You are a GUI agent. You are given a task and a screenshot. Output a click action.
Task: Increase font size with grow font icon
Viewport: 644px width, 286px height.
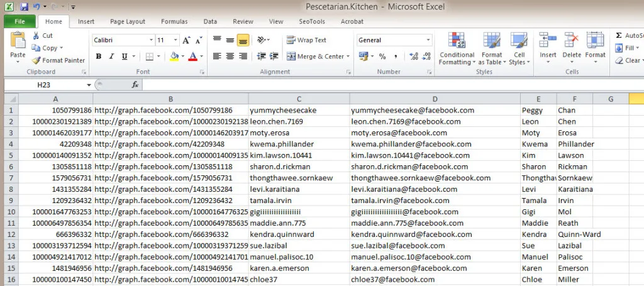click(186, 40)
